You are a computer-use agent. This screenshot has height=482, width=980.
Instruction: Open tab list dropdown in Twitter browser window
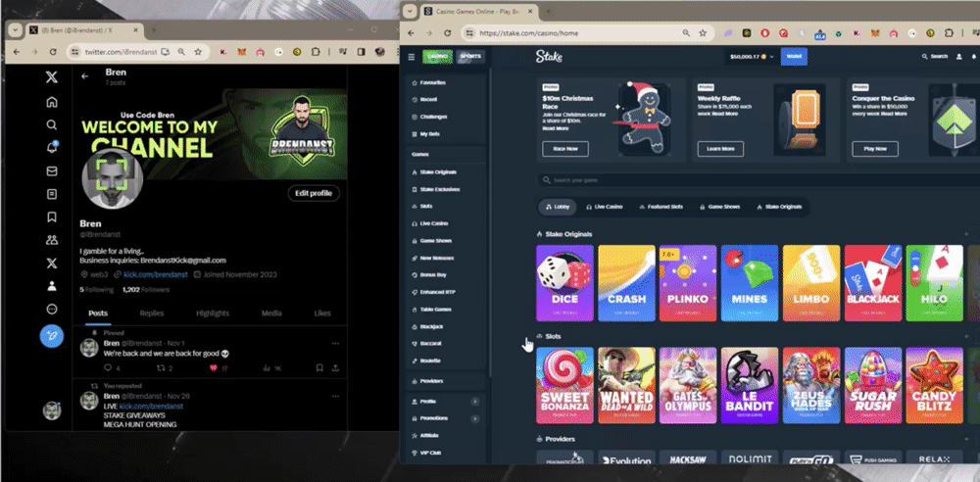coord(16,30)
